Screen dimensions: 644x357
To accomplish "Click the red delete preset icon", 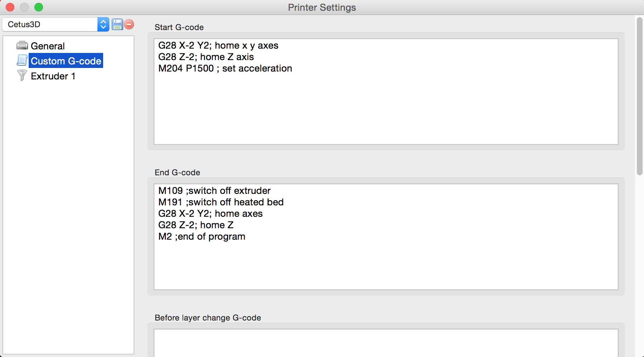I will 129,24.
